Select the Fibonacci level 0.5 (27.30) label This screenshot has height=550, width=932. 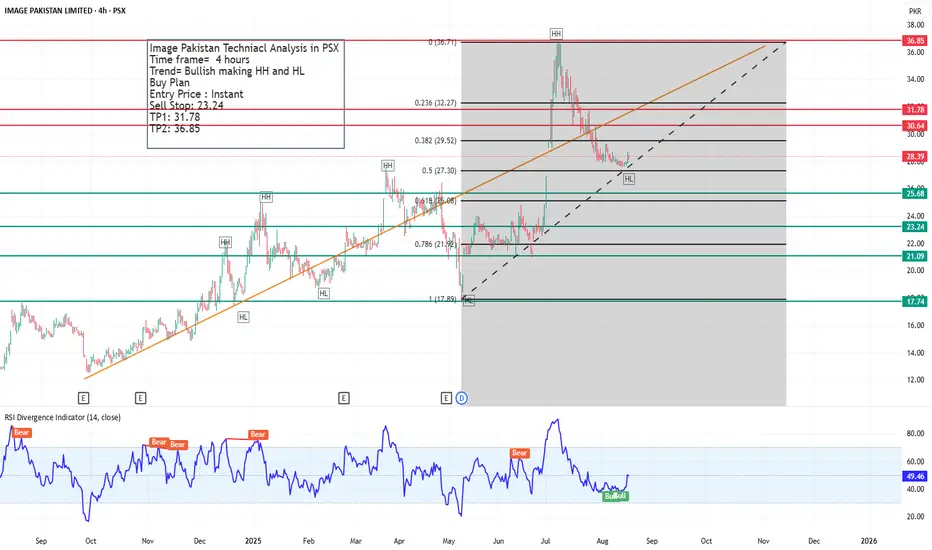[x=439, y=171]
